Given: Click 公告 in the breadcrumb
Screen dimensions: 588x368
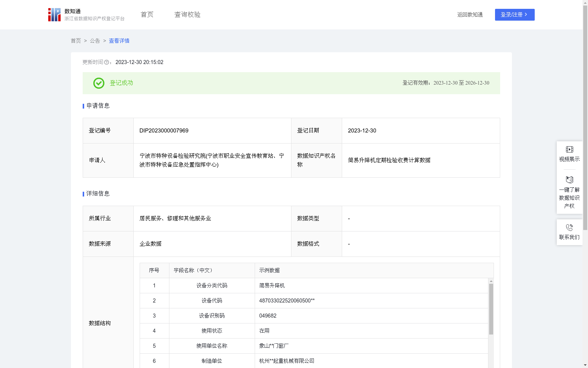Looking at the screenshot, I should 95,41.
